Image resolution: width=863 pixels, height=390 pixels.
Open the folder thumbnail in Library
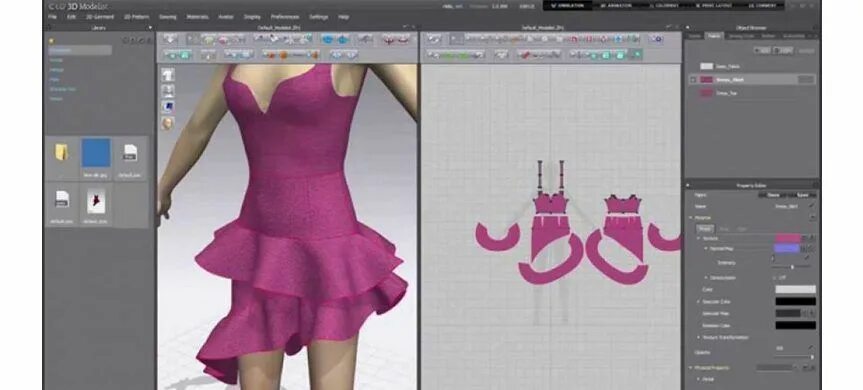tap(62, 153)
